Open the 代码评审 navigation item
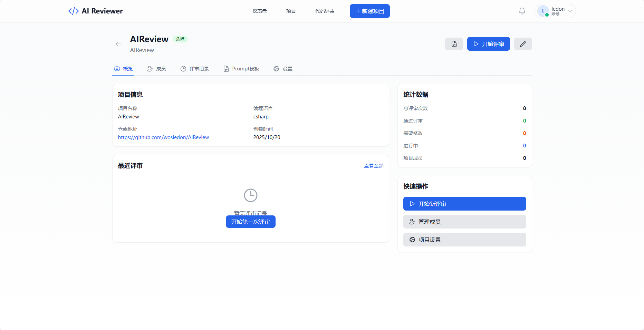Screen dimensions: 644x330 (325, 11)
